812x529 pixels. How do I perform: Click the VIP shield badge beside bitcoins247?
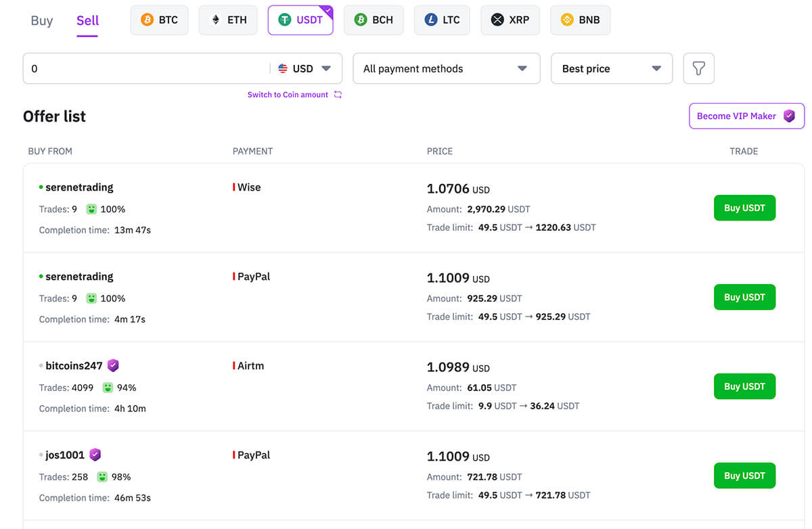coord(113,365)
